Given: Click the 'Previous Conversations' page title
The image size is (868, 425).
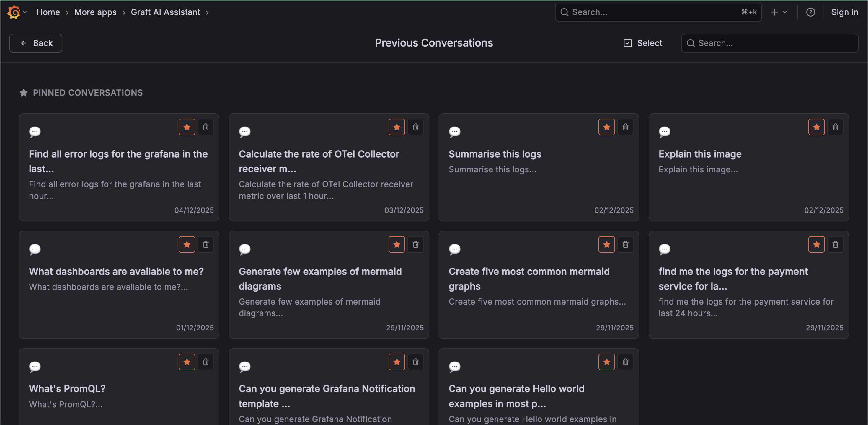Looking at the screenshot, I should [434, 43].
